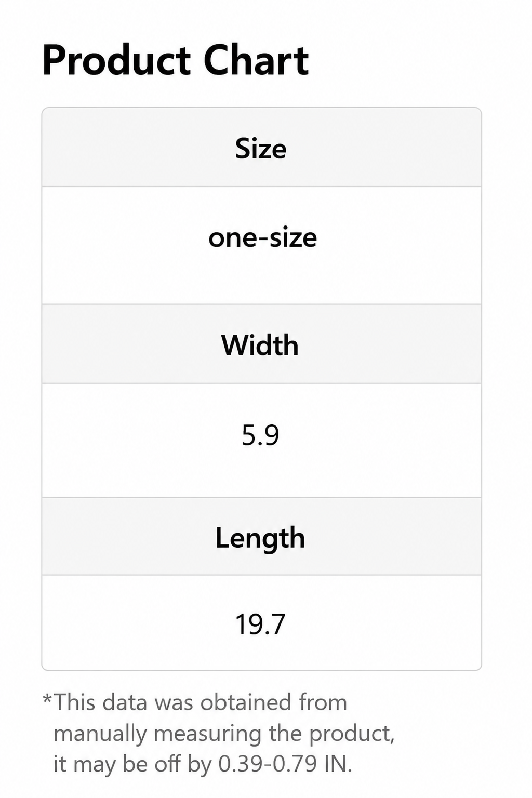The height and width of the screenshot is (798, 532).
Task: Click the 'it may be off by' text
Action: tap(132, 764)
